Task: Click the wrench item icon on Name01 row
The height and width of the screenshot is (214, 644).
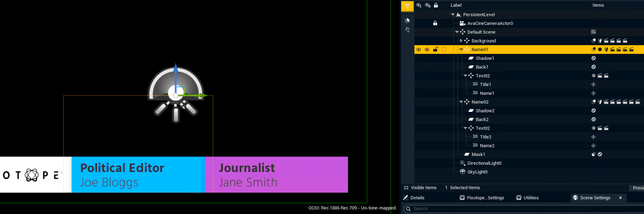Action: tap(606, 49)
